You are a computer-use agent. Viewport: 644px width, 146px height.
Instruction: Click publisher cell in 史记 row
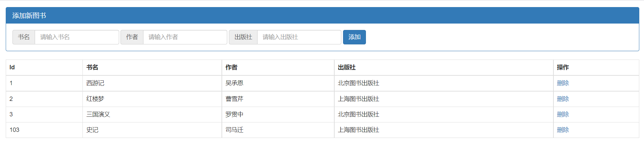coord(444,130)
